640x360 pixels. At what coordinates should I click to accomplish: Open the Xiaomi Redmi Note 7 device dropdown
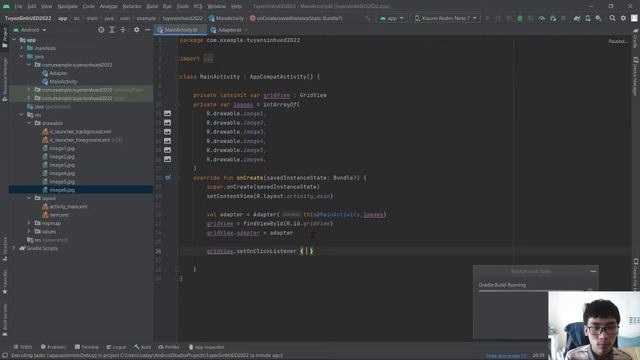point(445,18)
